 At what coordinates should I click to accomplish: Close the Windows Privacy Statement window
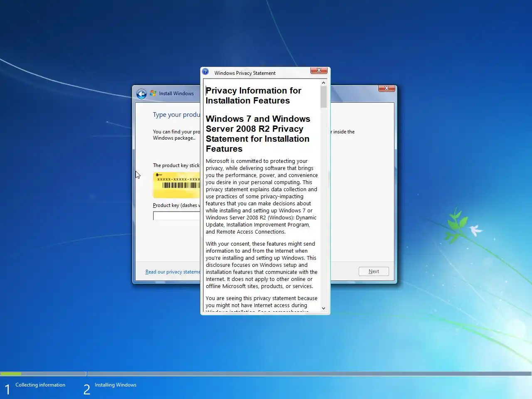point(319,71)
